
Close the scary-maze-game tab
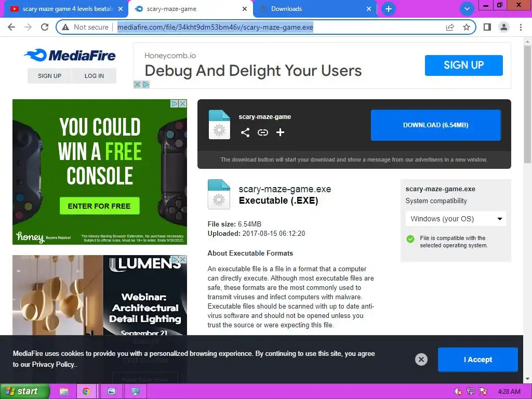pos(245,9)
